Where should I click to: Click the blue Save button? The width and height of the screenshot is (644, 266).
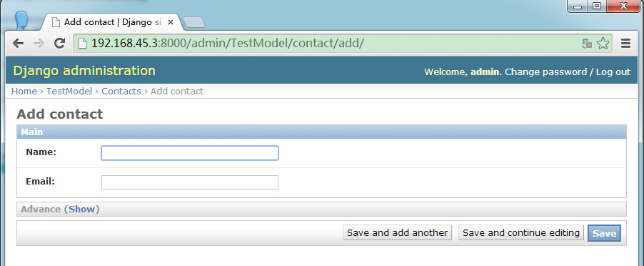pos(604,233)
